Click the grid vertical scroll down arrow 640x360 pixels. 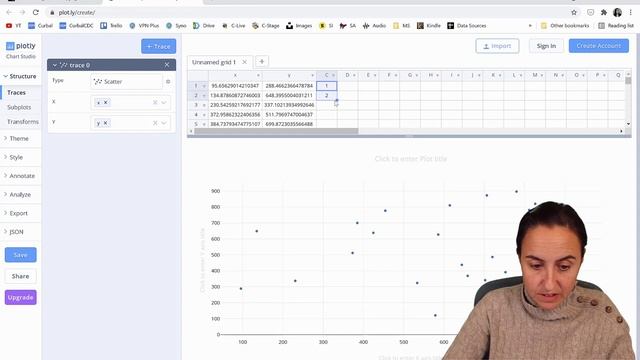628,124
